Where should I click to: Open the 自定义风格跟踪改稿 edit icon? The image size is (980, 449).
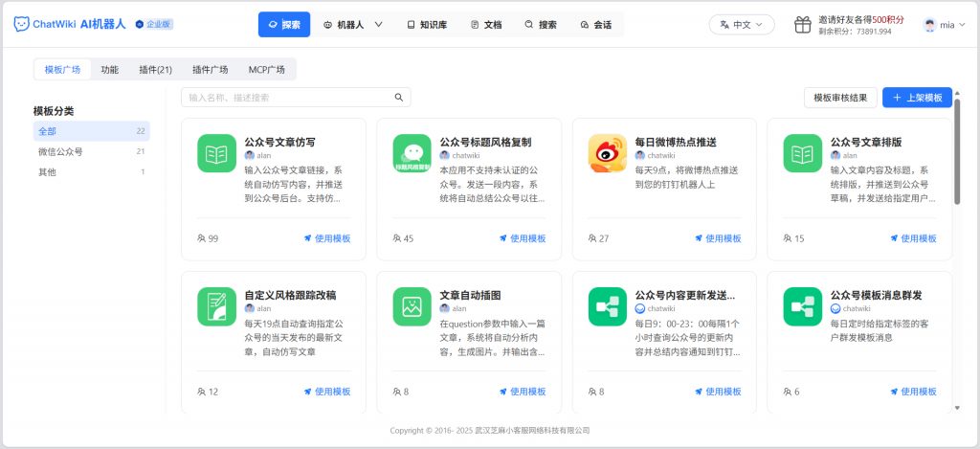(x=217, y=306)
